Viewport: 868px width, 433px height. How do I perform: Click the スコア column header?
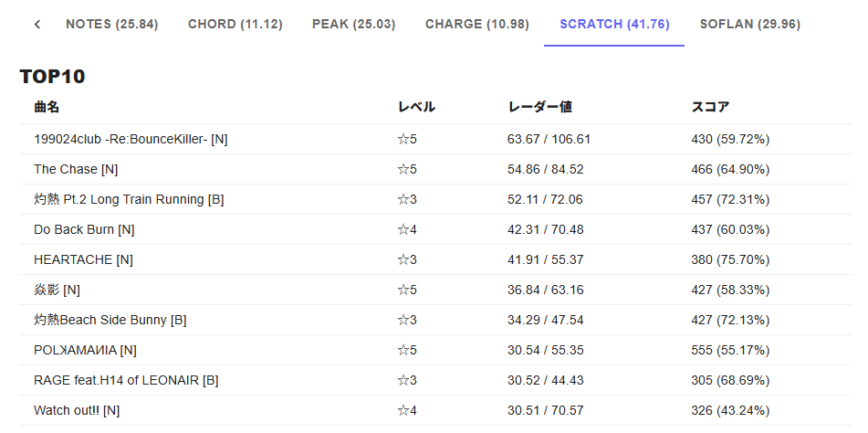pyautogui.click(x=710, y=107)
